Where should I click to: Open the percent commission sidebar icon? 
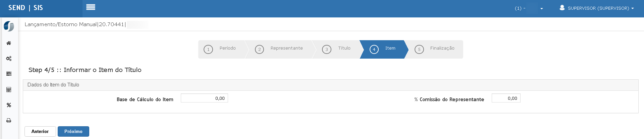(x=9, y=105)
